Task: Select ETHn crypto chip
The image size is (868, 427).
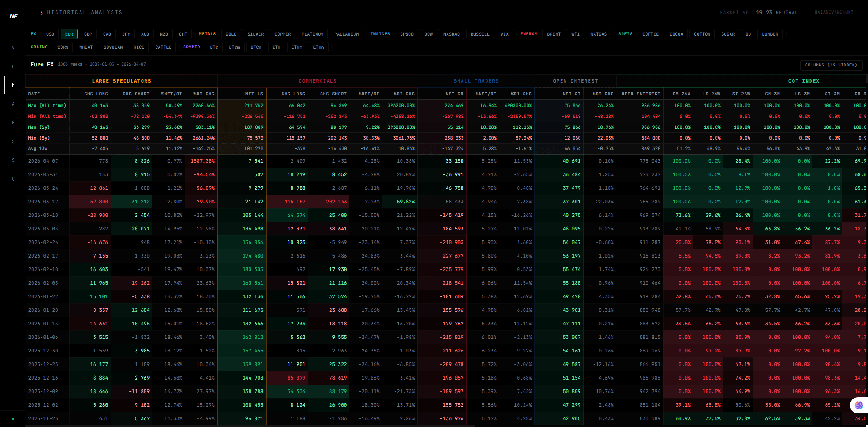Action: pos(318,47)
